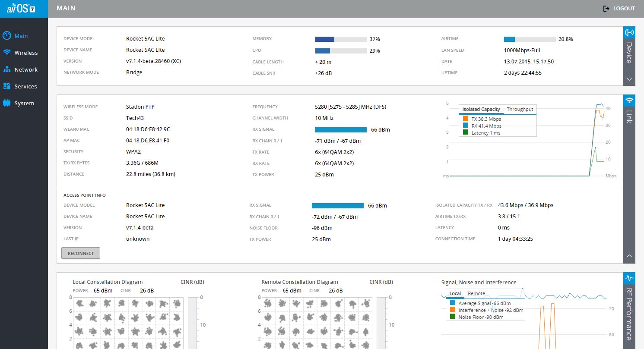
Task: Open the Services icon in sidebar
Action: [x=7, y=86]
